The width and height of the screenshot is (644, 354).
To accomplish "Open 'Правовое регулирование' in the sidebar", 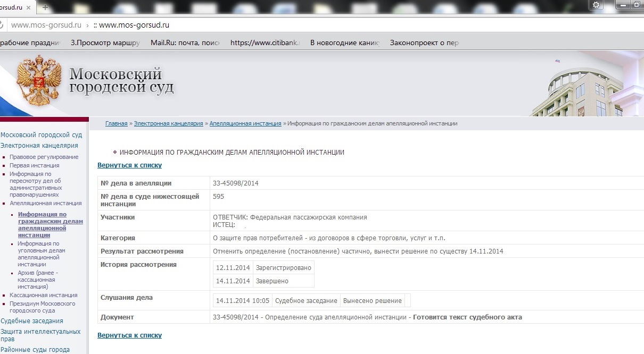I will click(x=44, y=157).
